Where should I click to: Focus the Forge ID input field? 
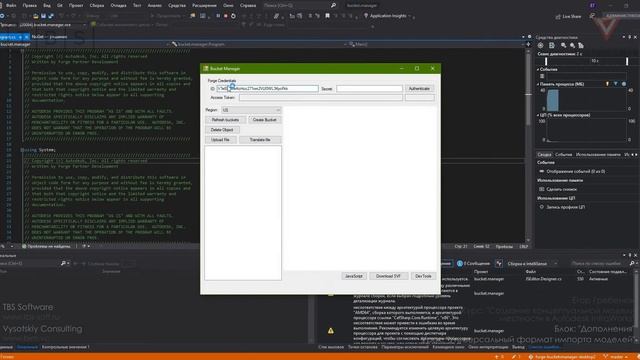(x=267, y=89)
